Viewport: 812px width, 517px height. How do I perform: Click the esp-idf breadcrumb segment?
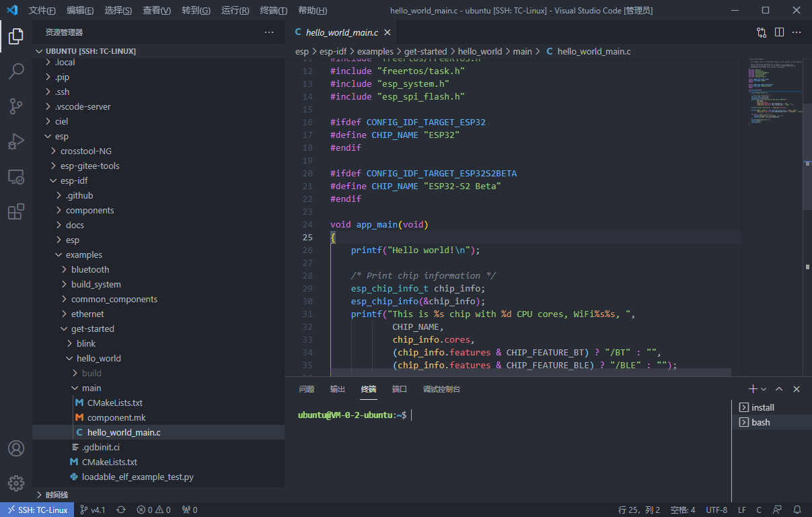(333, 51)
